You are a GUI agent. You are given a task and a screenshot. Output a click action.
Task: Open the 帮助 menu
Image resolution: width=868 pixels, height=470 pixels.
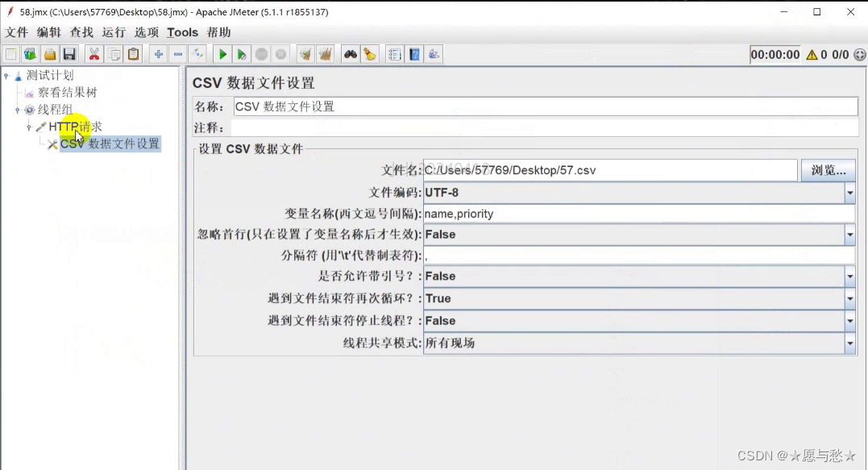(218, 32)
